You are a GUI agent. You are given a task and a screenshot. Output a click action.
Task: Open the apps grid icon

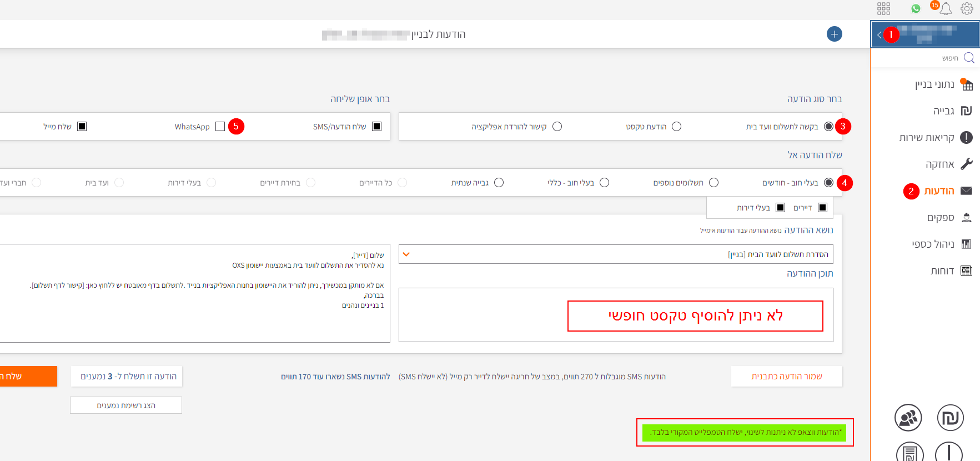click(883, 8)
